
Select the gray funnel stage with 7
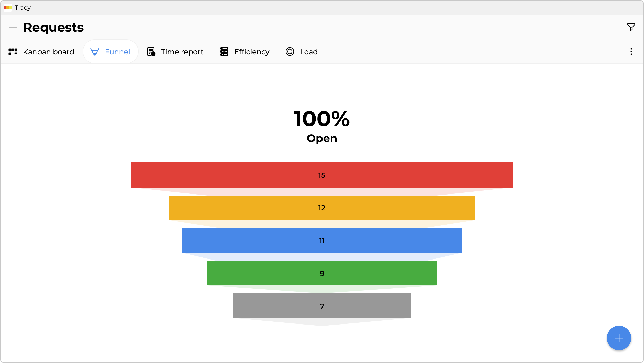[322, 306]
